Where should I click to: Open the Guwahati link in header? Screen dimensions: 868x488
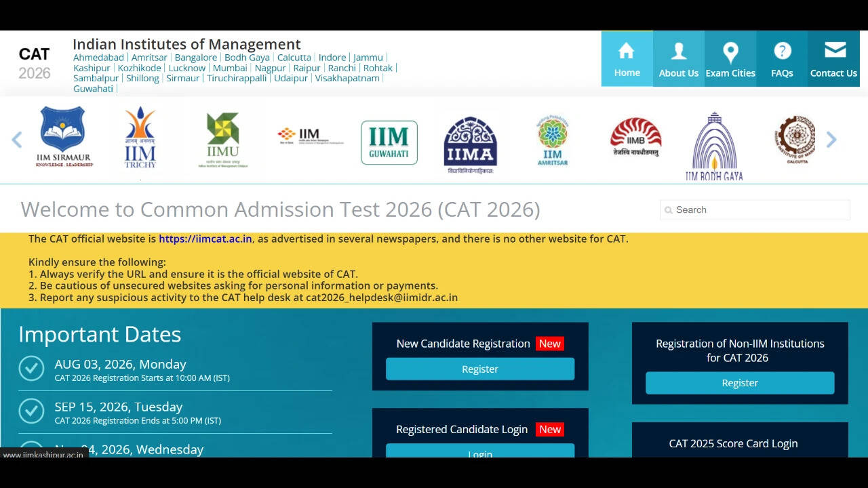(x=93, y=88)
